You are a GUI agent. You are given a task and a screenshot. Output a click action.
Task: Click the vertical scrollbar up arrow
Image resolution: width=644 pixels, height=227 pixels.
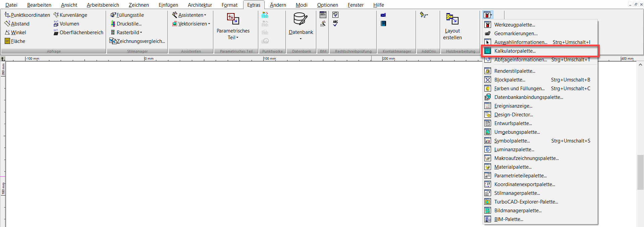(x=640, y=65)
